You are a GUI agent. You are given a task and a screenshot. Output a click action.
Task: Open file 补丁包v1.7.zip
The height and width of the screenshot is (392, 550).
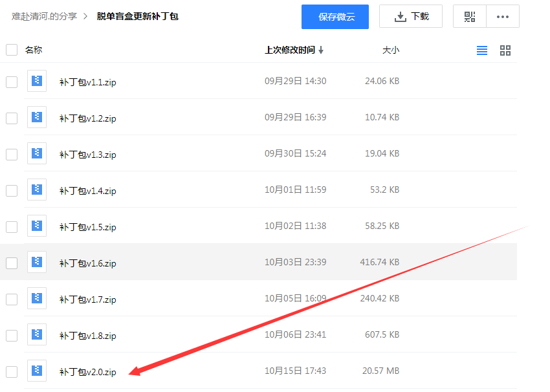tap(88, 299)
